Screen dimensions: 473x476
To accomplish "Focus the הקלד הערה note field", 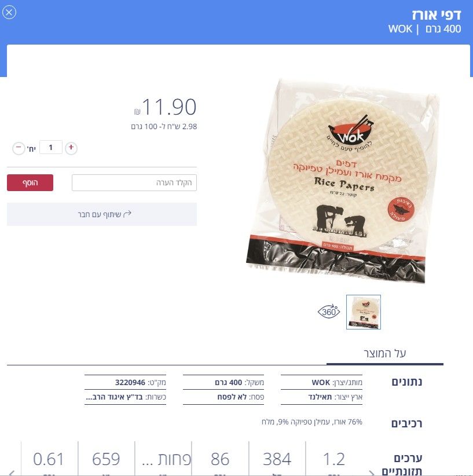I will pos(134,182).
